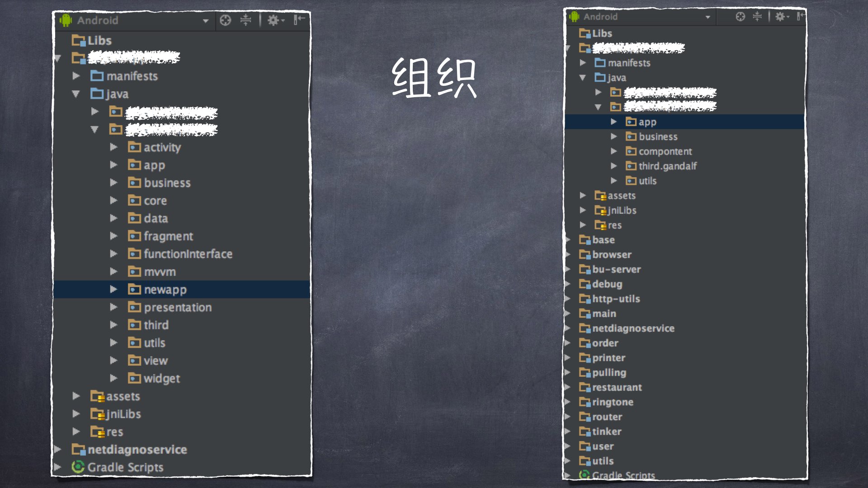
Task: Open the Android view dropdown in left panel
Action: pos(206,21)
